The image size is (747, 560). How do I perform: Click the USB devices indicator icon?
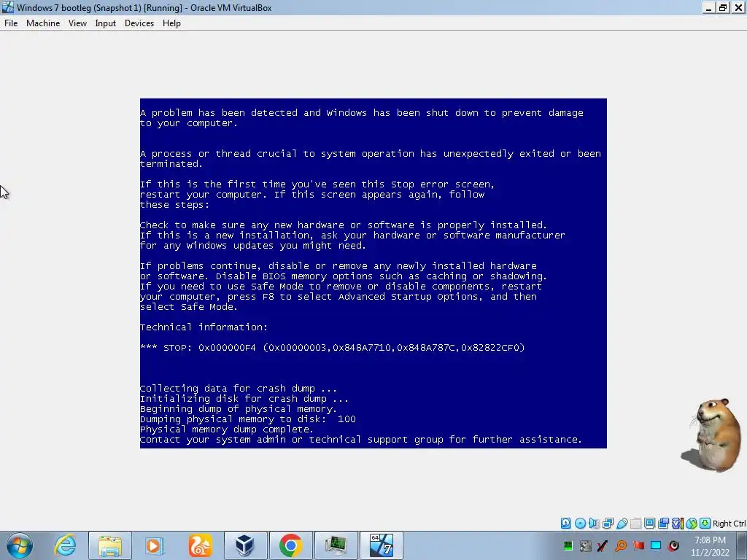click(622, 524)
